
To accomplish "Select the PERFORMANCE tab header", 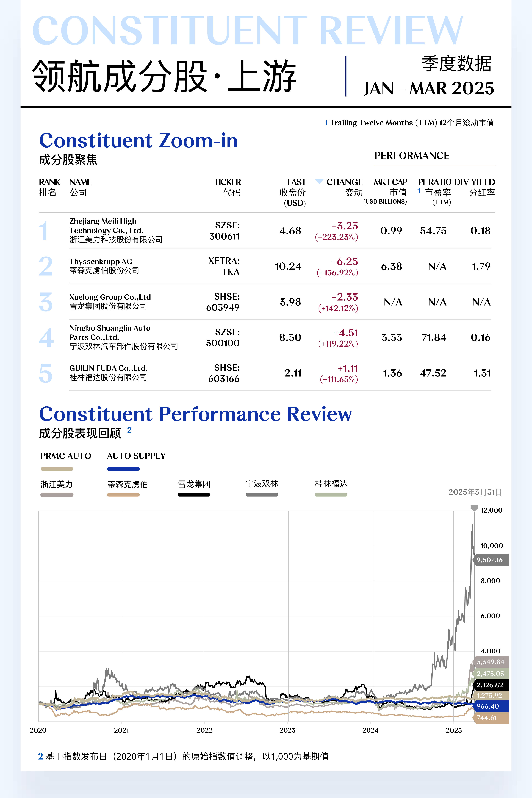I will [412, 156].
